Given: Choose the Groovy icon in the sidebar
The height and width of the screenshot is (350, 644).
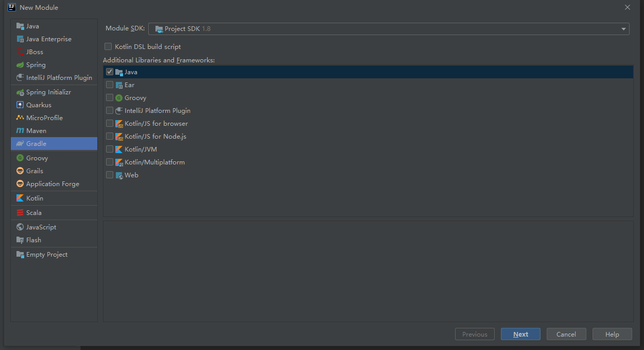Looking at the screenshot, I should coord(20,158).
